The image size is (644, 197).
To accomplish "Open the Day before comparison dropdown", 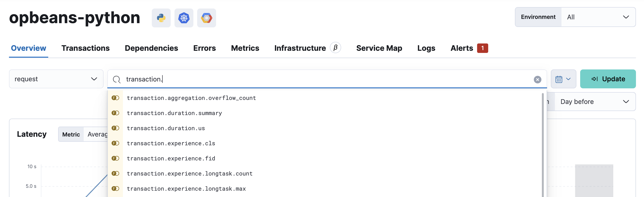I will [595, 102].
